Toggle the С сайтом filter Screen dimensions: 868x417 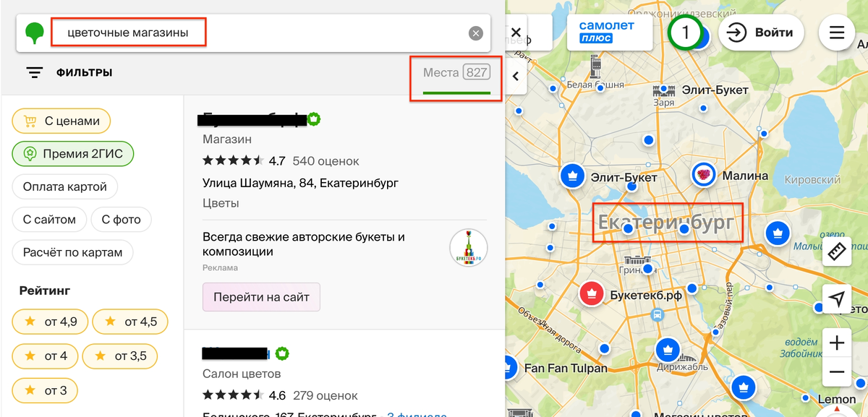[49, 220]
